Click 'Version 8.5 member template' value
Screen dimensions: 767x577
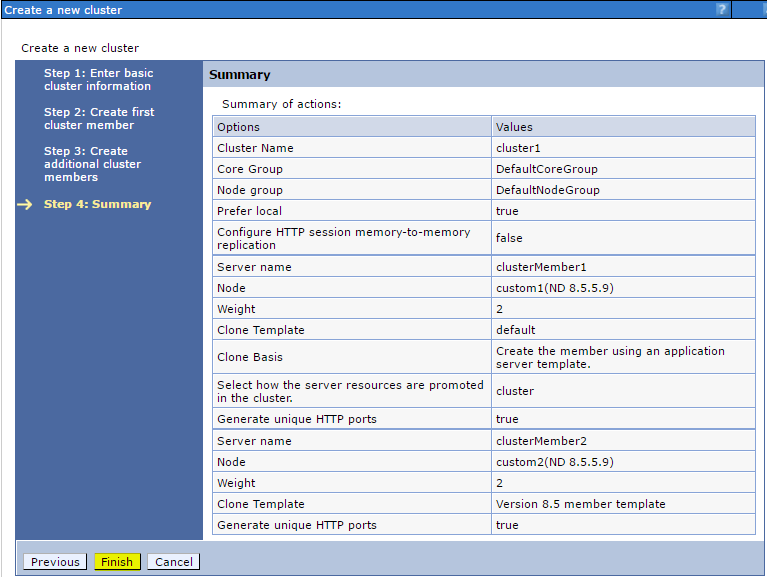(580, 504)
